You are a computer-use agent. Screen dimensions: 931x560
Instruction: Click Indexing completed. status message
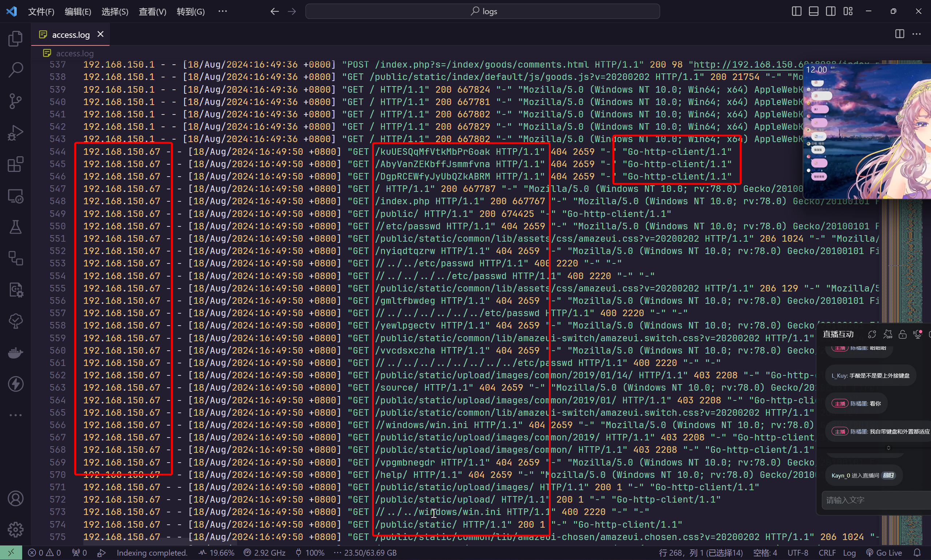point(152,553)
